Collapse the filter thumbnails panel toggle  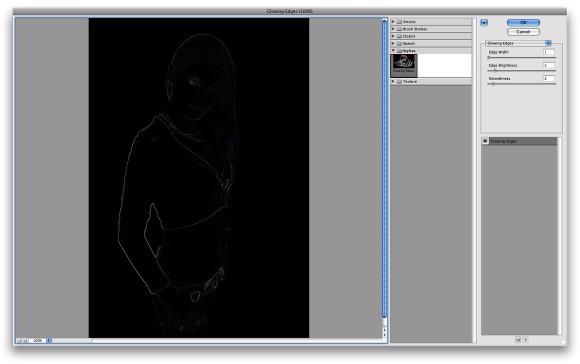484,23
